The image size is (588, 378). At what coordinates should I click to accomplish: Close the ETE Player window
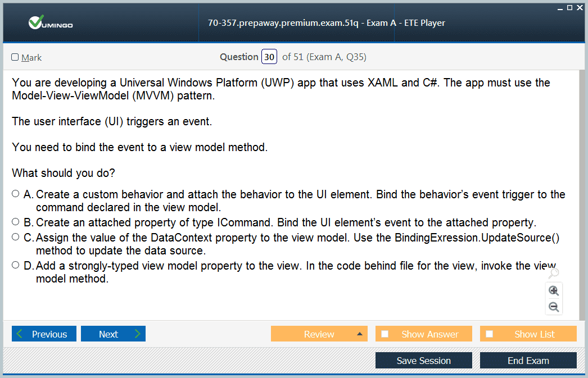[x=580, y=8]
